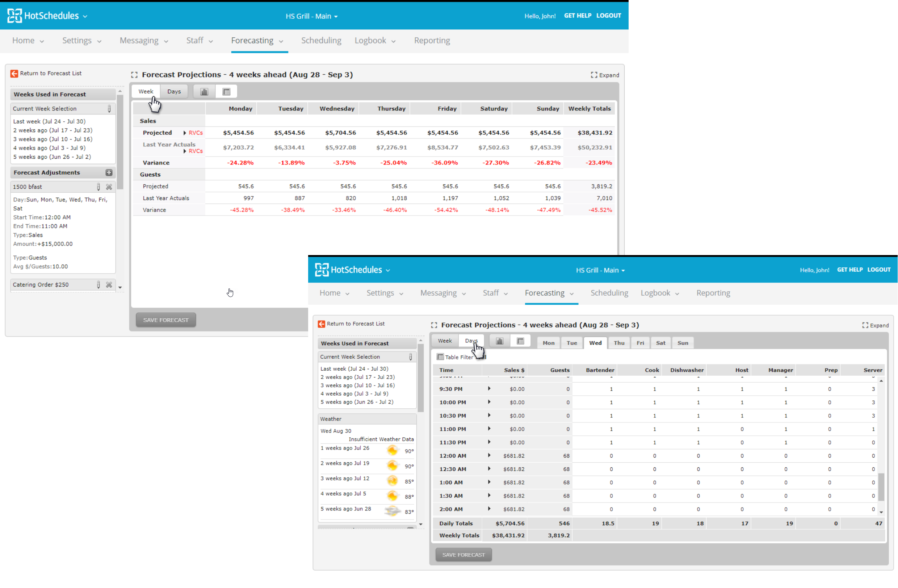Click scroll-down arrow of upper left sidebar
898x588 pixels.
pyautogui.click(x=120, y=288)
